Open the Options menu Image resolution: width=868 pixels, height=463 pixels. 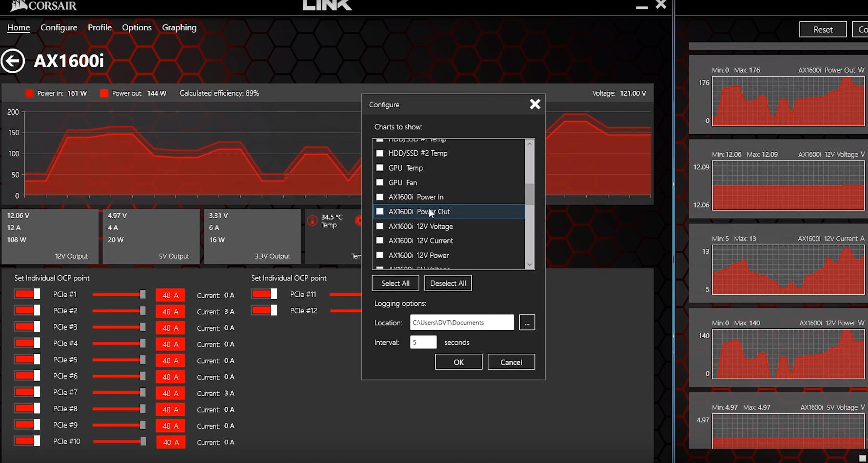pos(137,28)
